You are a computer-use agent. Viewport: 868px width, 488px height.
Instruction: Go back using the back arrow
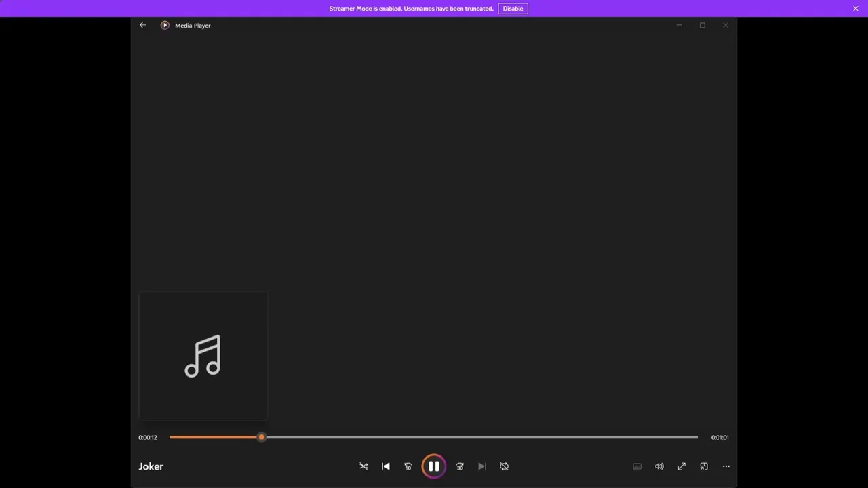(142, 25)
